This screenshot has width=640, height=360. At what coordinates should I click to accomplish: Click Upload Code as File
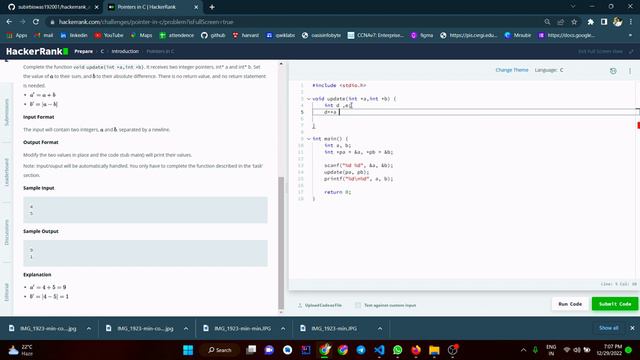pos(320,305)
